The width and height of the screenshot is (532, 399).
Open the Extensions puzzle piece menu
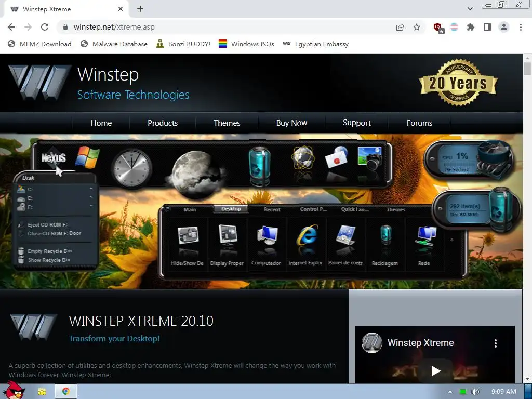(x=470, y=27)
